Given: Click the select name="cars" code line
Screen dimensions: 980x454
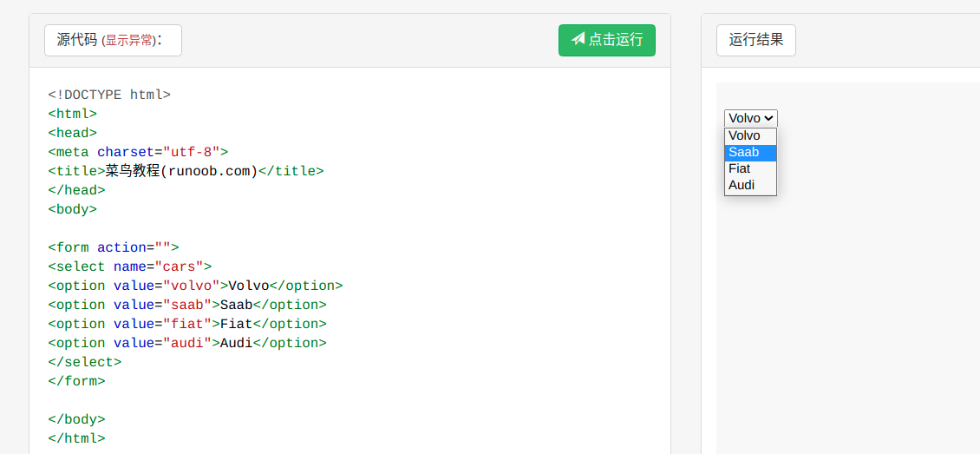Looking at the screenshot, I should click(130, 267).
